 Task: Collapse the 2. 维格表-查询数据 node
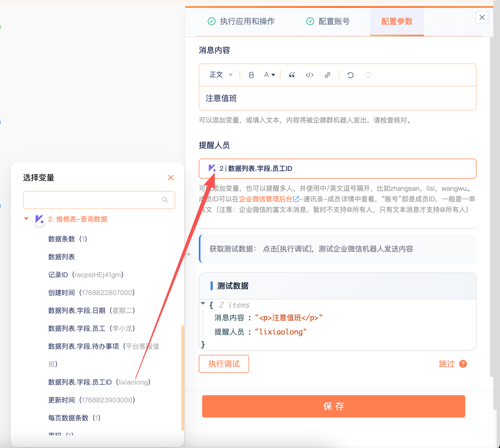coord(26,219)
